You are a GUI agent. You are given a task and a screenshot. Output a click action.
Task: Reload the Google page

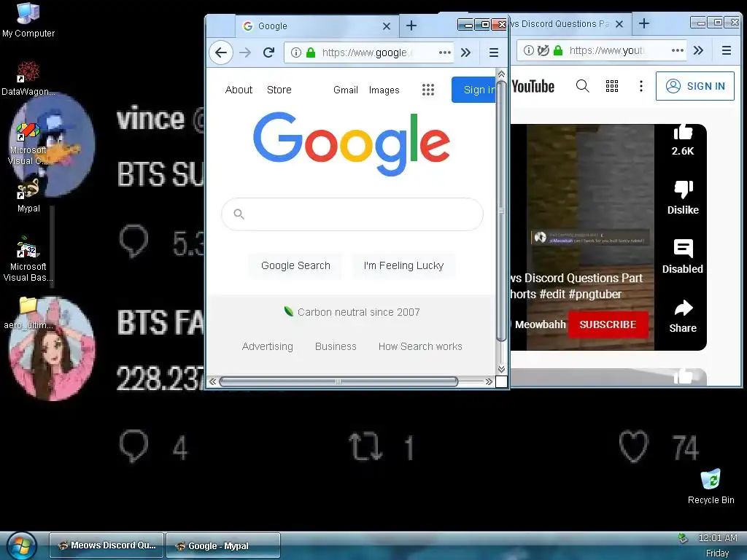pyautogui.click(x=268, y=52)
